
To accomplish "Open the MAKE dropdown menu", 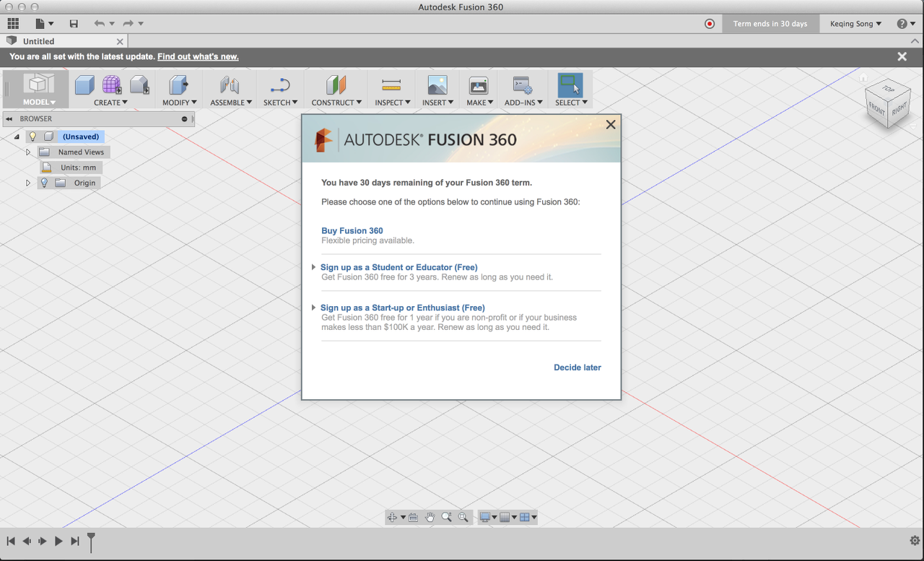I will [x=480, y=103].
